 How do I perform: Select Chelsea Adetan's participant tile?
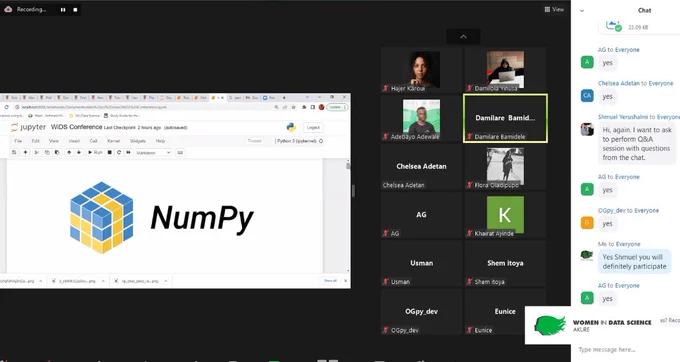coord(421,166)
